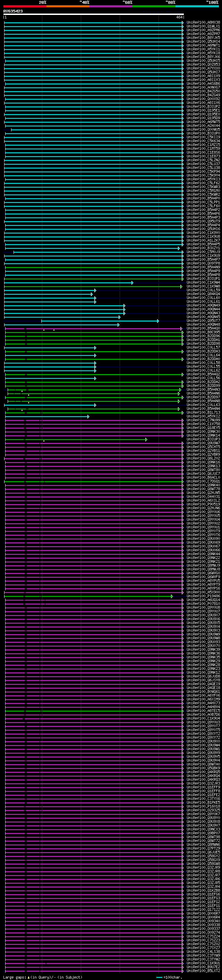Select hit label UniRef100_B3XZY1

[203, 248]
